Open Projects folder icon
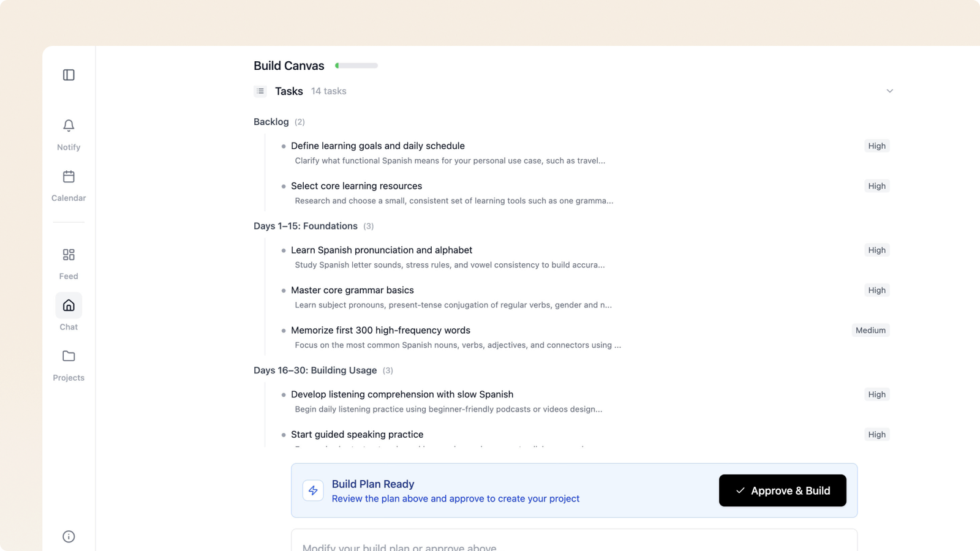 69,356
